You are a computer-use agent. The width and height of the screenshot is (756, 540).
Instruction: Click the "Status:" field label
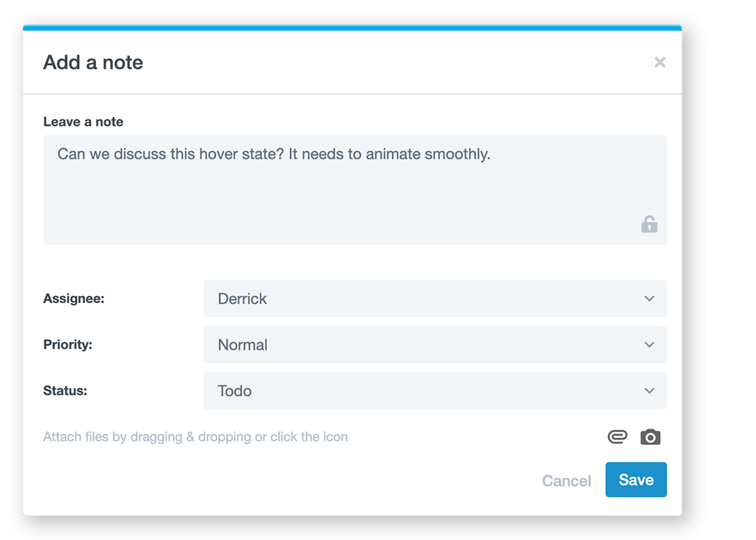tap(65, 391)
